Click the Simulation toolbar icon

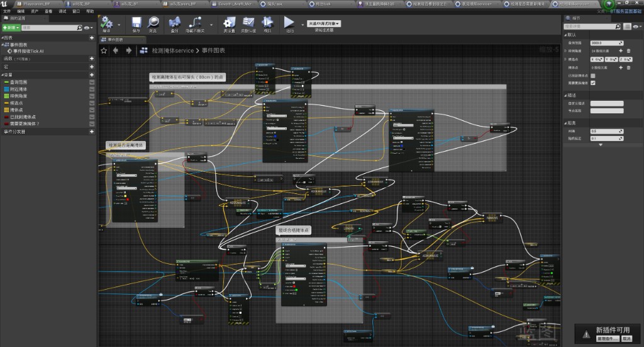click(x=267, y=23)
